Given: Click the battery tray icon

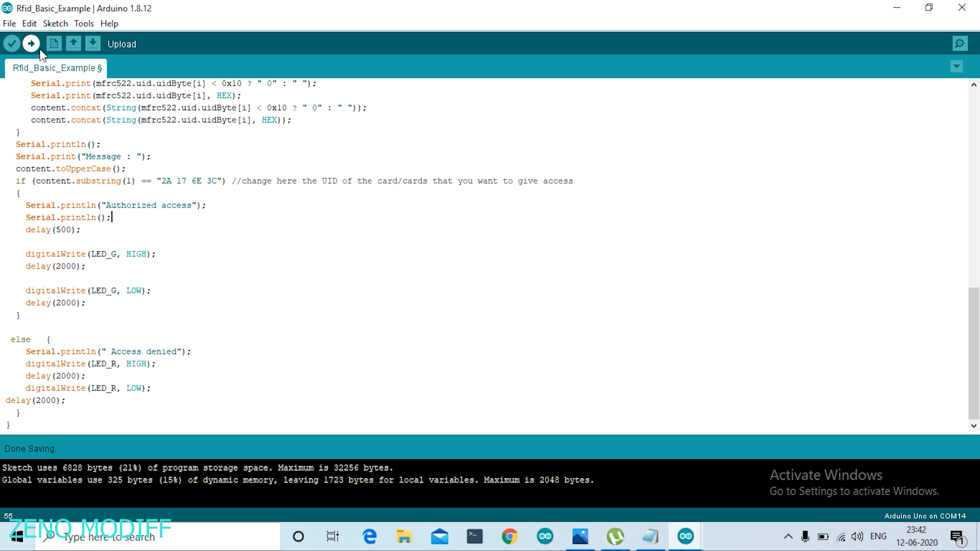Looking at the screenshot, I should tap(823, 537).
